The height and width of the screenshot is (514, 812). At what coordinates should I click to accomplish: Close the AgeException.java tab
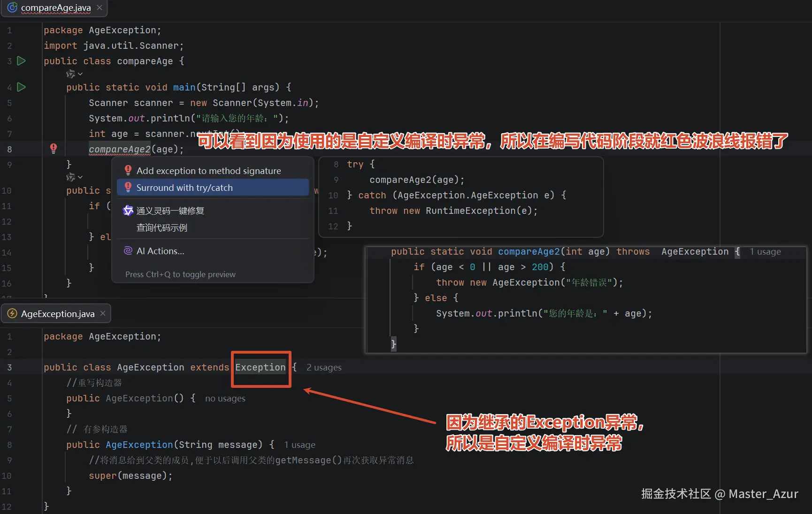[x=103, y=313]
